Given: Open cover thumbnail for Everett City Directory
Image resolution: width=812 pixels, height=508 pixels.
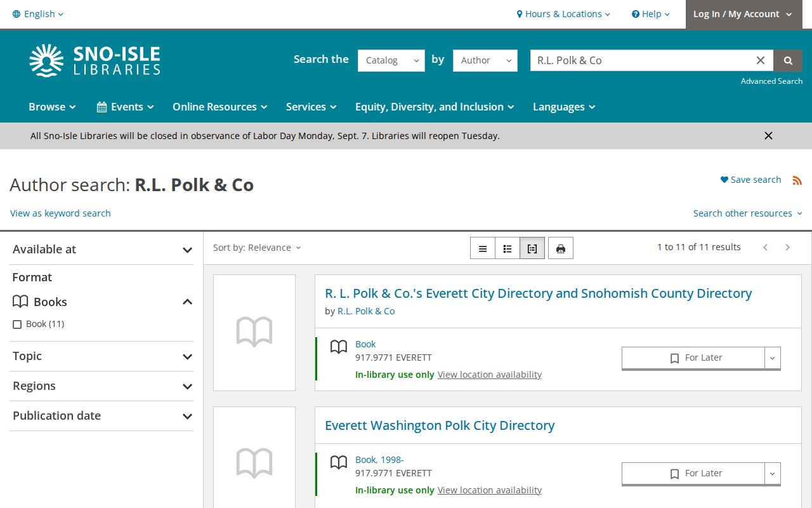Looking at the screenshot, I should pos(254,332).
